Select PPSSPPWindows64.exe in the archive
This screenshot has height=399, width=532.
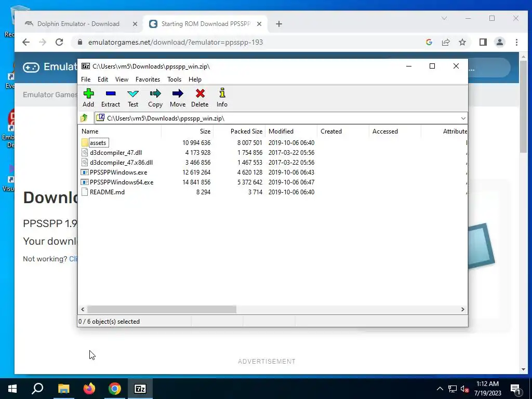121,182
